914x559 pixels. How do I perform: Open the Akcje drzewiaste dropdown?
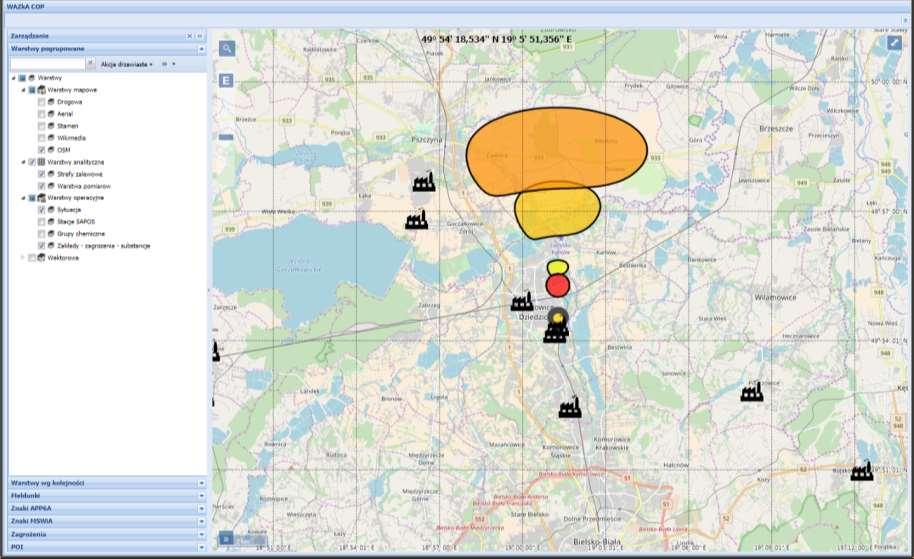(126, 64)
